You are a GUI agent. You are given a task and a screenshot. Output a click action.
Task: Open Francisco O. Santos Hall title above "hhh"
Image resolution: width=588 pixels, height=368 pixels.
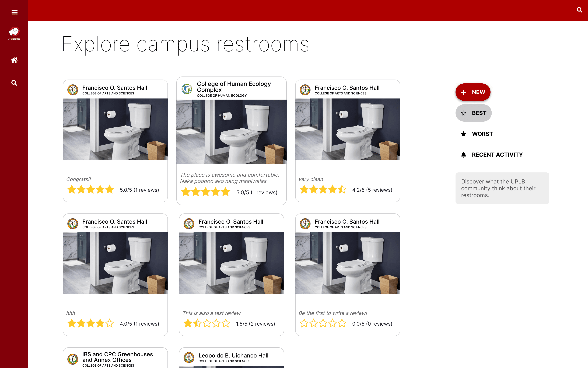[x=115, y=222]
